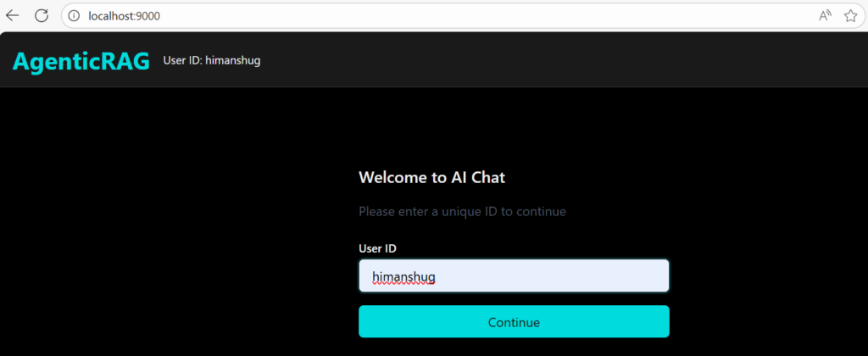
Task: Click "Please enter a unique ID" subtitle
Action: [462, 211]
